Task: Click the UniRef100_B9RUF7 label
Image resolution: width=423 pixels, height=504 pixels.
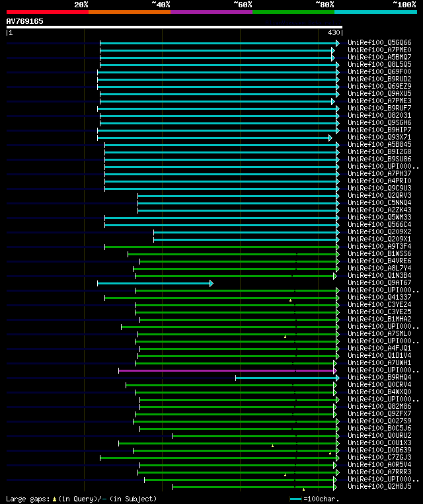Action: [379, 108]
